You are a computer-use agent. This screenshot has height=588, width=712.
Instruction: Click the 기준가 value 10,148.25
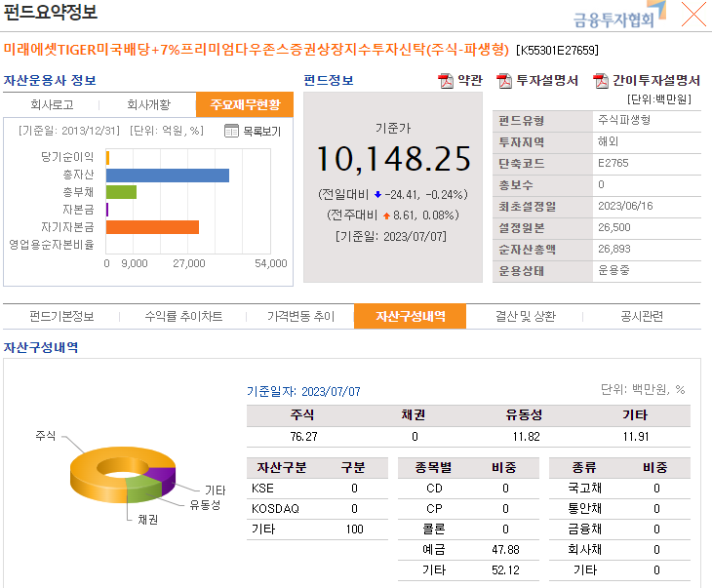tap(394, 159)
